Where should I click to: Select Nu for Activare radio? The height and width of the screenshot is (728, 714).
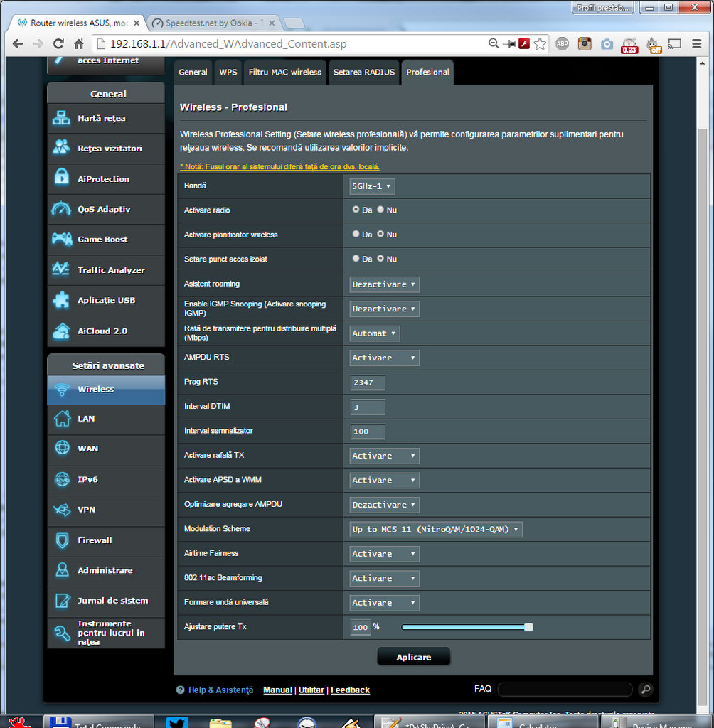coord(380,210)
